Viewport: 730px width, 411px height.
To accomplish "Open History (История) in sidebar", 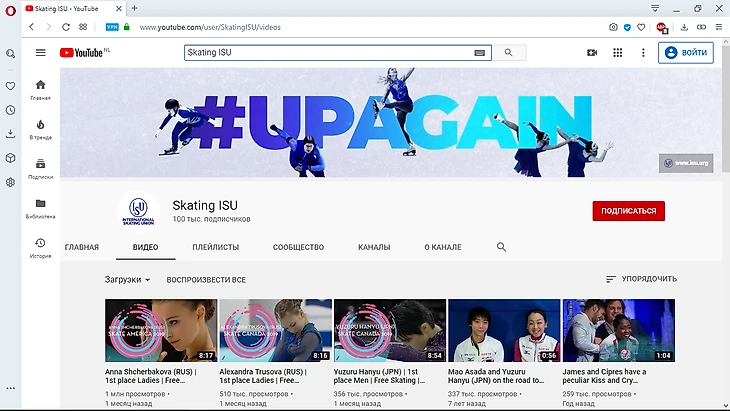I will pos(40,247).
